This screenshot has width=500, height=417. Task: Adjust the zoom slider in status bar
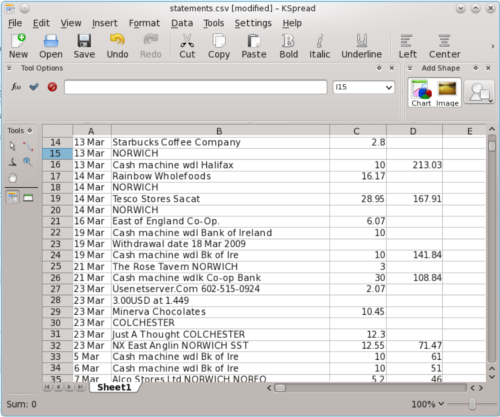[x=472, y=404]
